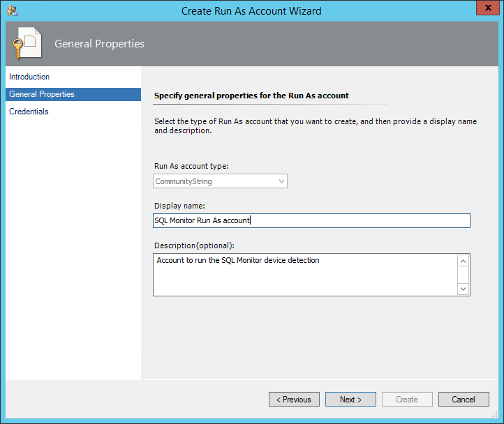Select the General Properties step
Viewport: 504px width, 424px height.
[x=73, y=94]
